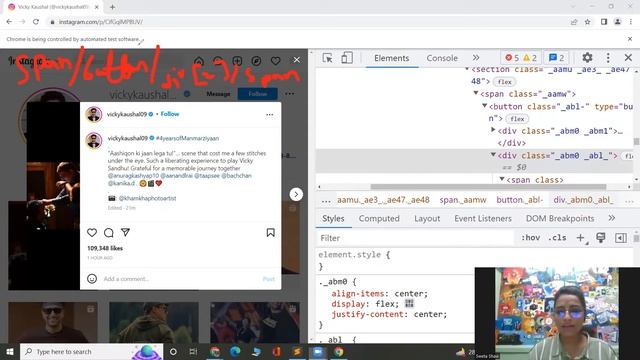Close the DevTools panel
The width and height of the screenshot is (640, 360).
[628, 58]
